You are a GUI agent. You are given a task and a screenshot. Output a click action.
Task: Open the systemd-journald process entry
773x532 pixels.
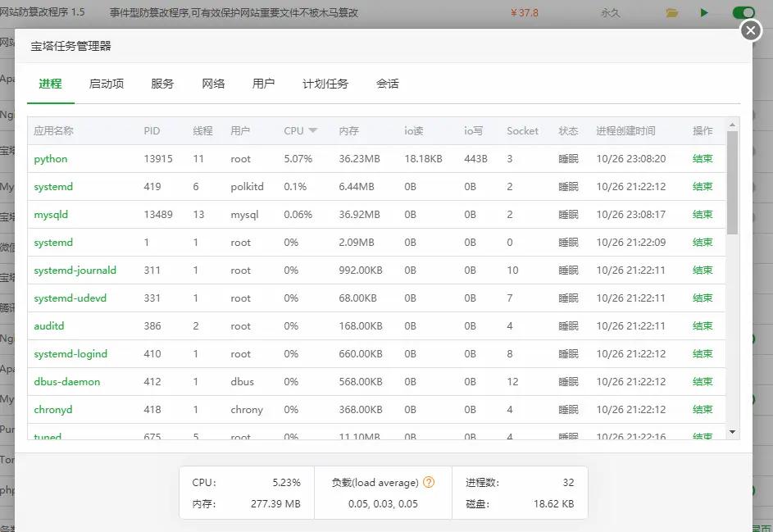pos(75,271)
